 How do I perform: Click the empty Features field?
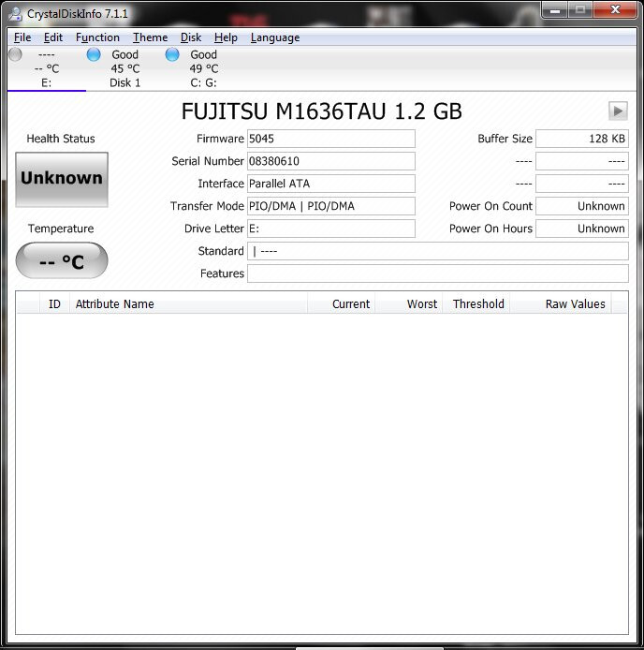[438, 273]
